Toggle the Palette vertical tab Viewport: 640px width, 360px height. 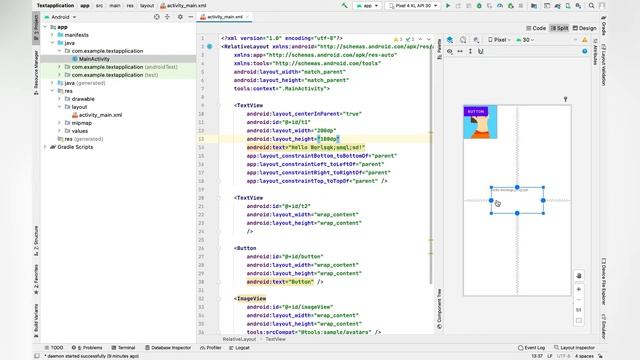click(439, 49)
